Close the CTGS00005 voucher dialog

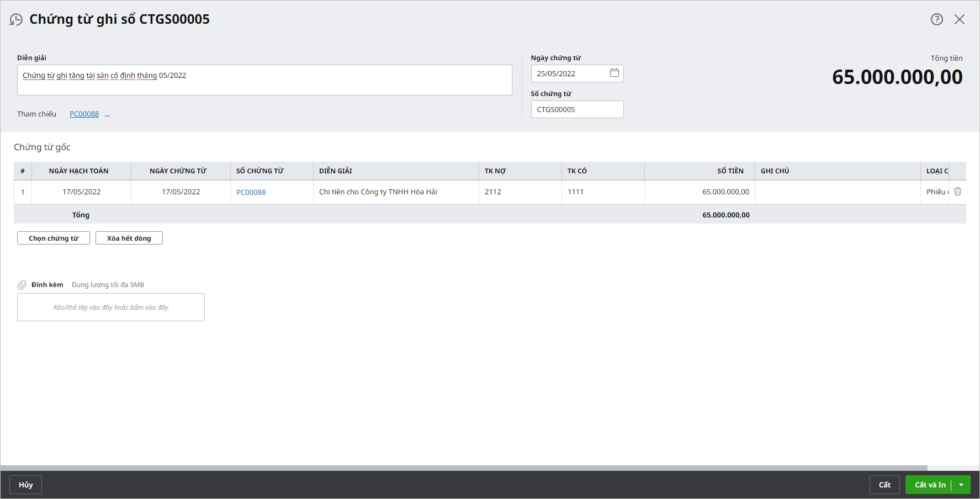(960, 19)
